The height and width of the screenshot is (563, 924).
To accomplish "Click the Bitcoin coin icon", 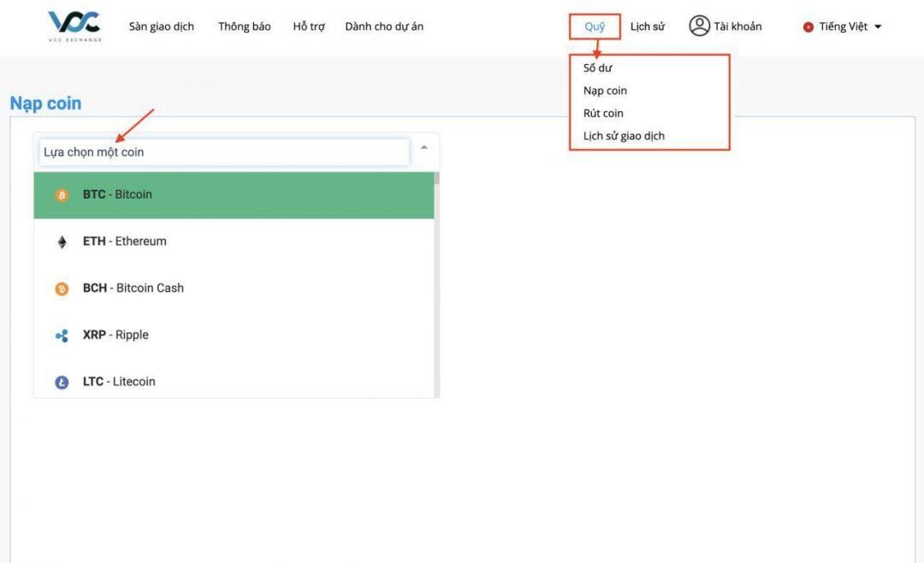I will [x=62, y=195].
